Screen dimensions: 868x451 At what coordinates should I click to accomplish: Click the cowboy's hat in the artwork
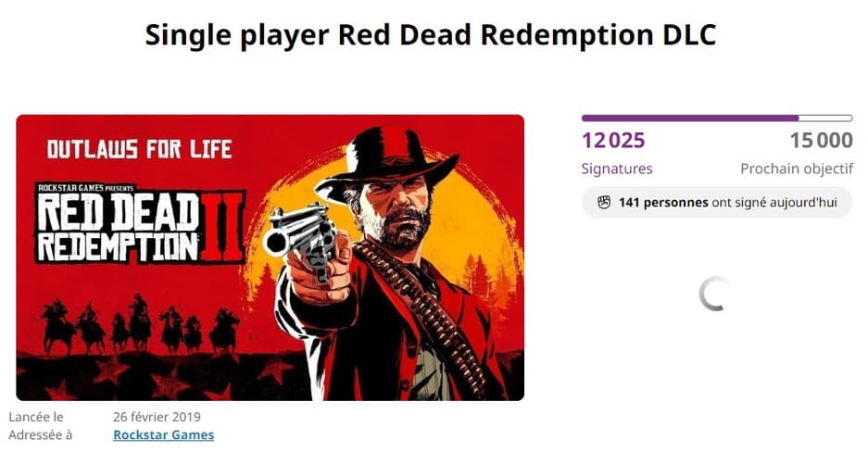coord(388,160)
